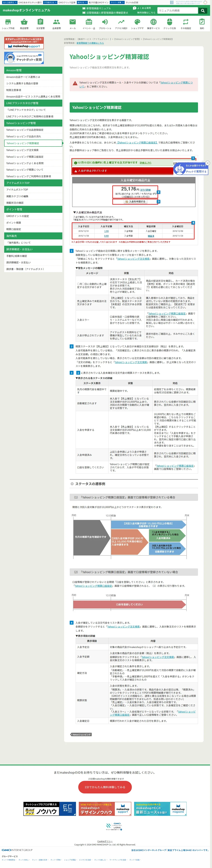Screen dimensions: 212x868
Task: Open the 売上げアップノウハウ banner
Action: (x=50, y=809)
